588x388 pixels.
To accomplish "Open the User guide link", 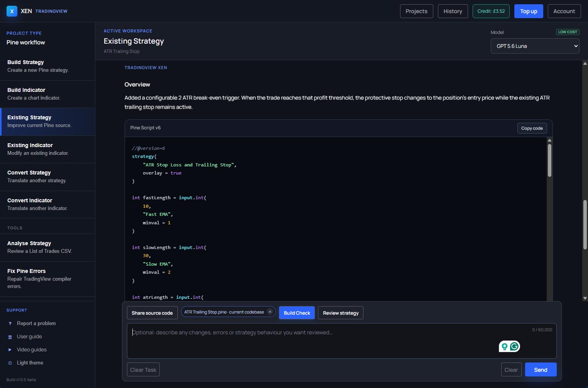I will pos(29,337).
